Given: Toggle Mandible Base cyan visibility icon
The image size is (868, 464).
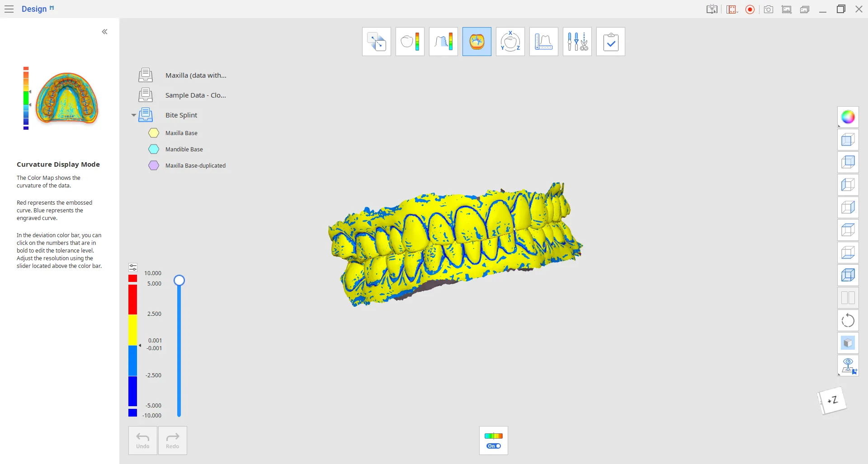Looking at the screenshot, I should click(154, 149).
